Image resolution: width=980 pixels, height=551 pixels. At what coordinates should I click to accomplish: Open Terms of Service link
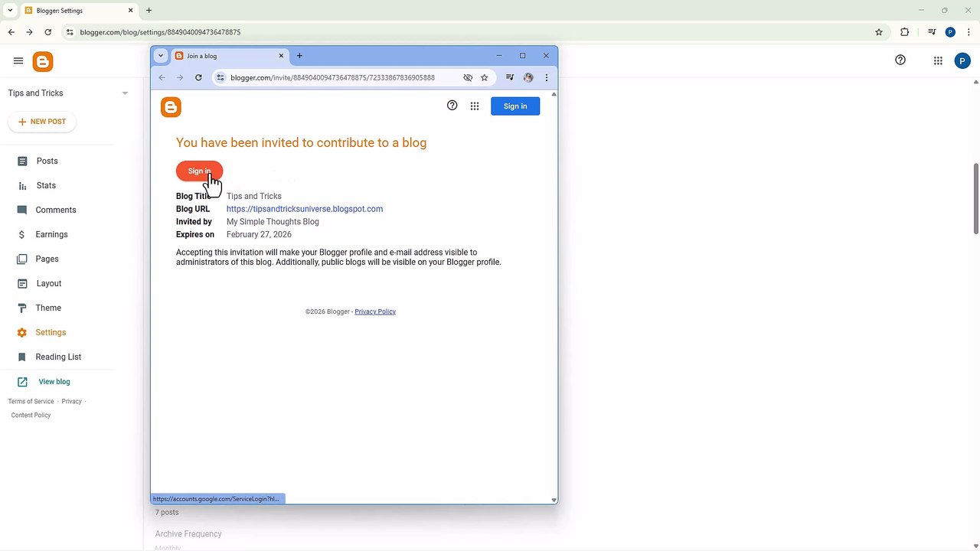[x=31, y=401]
